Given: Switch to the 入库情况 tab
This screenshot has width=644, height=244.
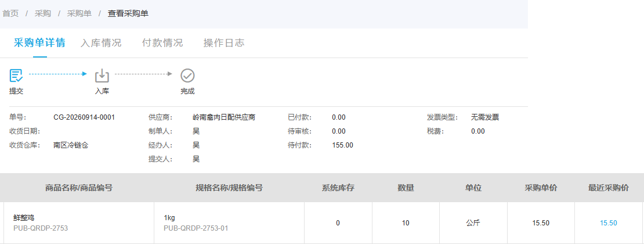Looking at the screenshot, I should [101, 43].
